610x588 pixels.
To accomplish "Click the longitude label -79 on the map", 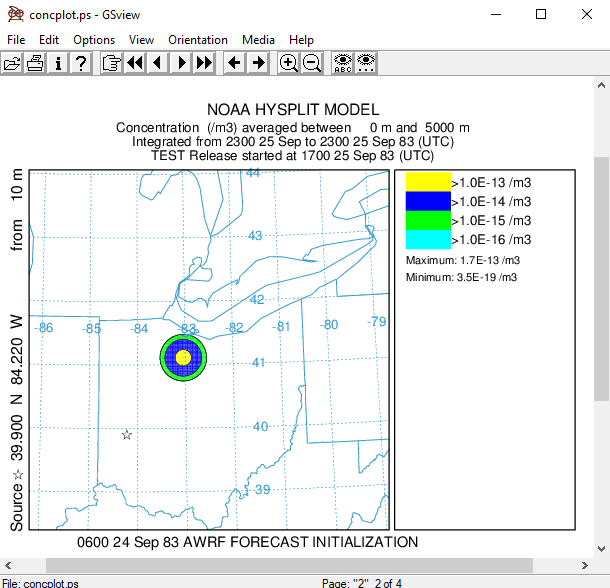I will click(x=377, y=321).
